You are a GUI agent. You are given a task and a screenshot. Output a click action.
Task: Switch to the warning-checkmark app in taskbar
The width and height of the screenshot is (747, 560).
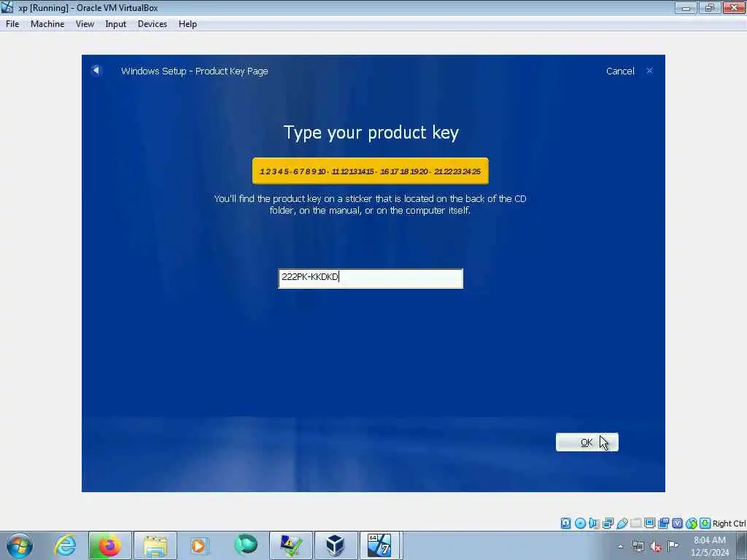point(291,545)
